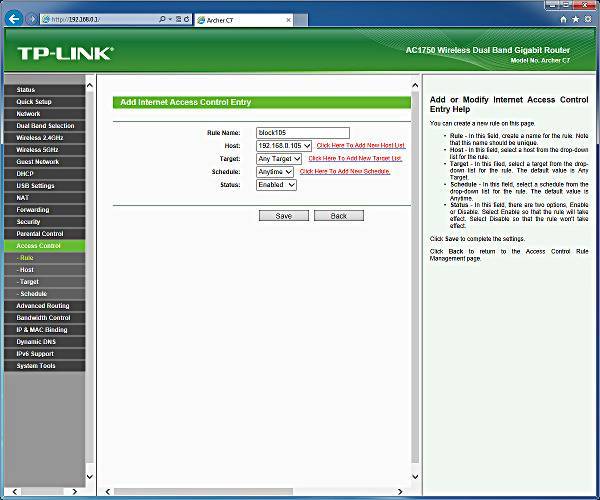
Task: Open the Enabled status dropdown
Action: coord(276,185)
